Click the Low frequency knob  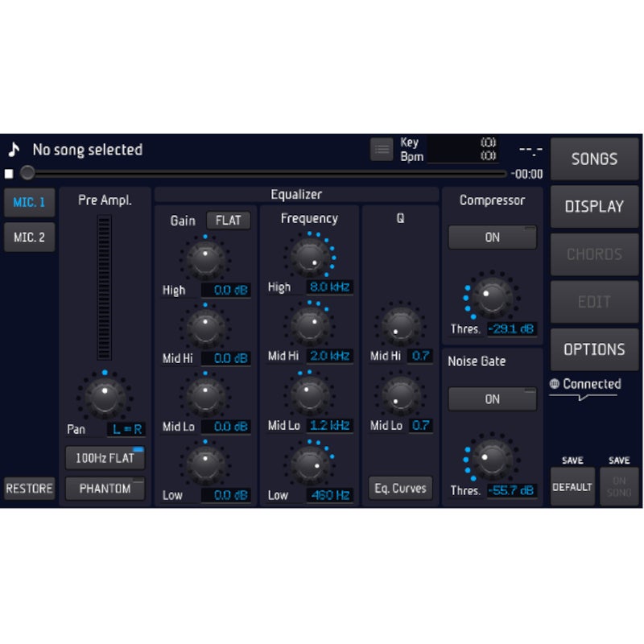click(310, 464)
